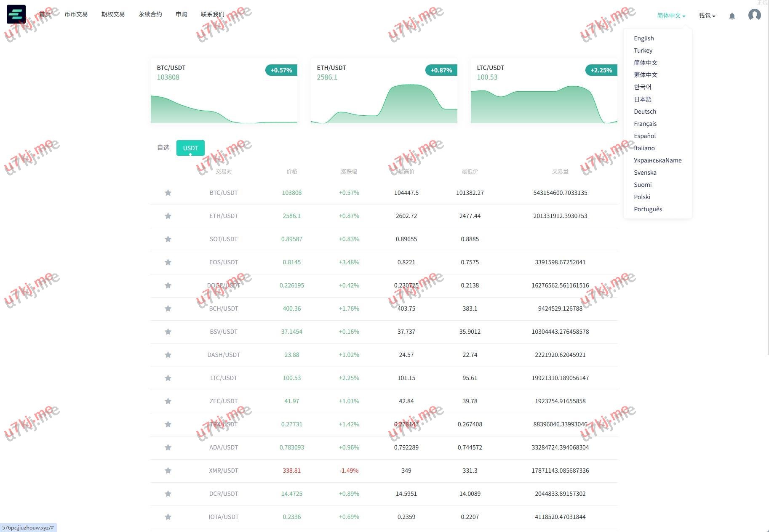Star the EOS/USDT trading pair
This screenshot has width=769, height=532.
[x=168, y=262]
